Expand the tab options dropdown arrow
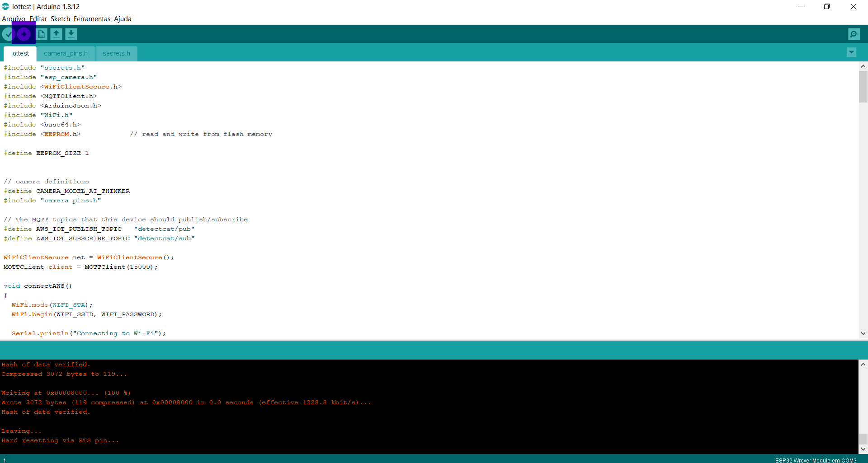The width and height of the screenshot is (868, 463). (851, 52)
